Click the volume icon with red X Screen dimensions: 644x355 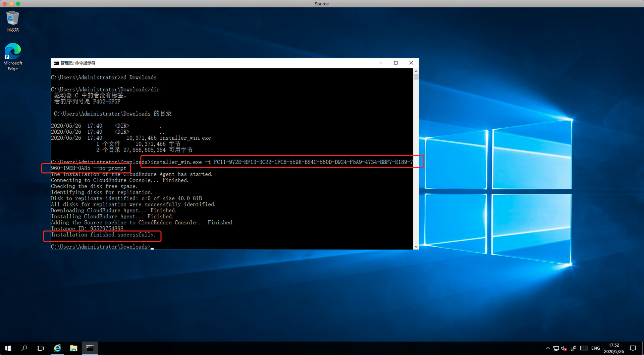tap(564, 348)
